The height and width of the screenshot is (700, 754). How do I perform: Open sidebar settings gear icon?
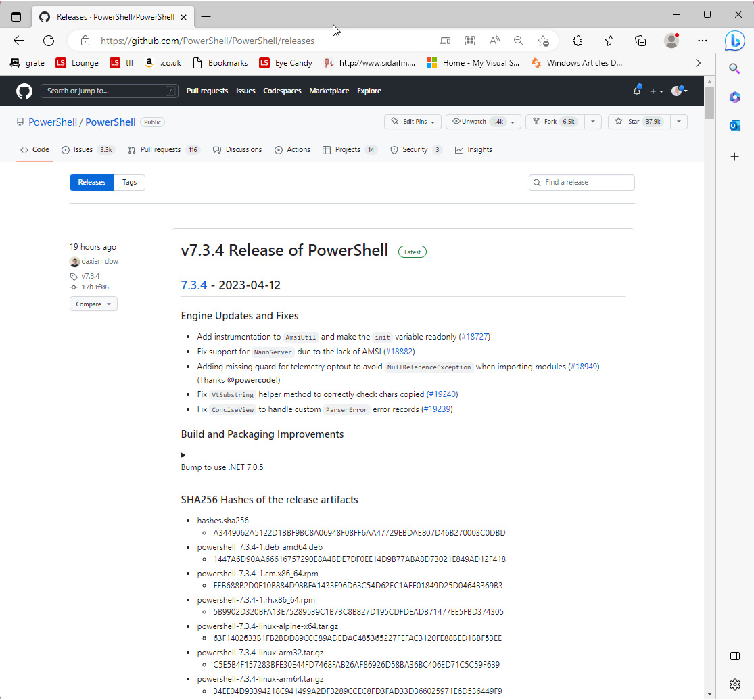pos(734,684)
